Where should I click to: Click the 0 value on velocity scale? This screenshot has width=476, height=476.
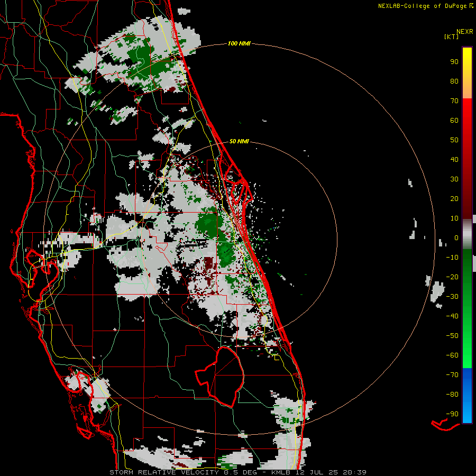coord(456,238)
